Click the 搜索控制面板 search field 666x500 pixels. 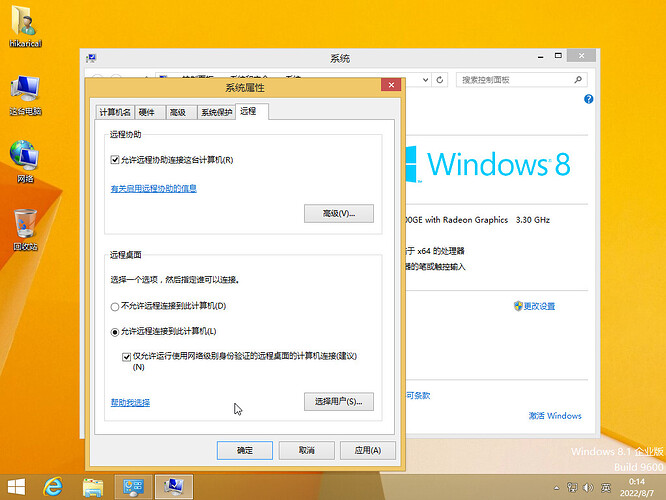522,80
